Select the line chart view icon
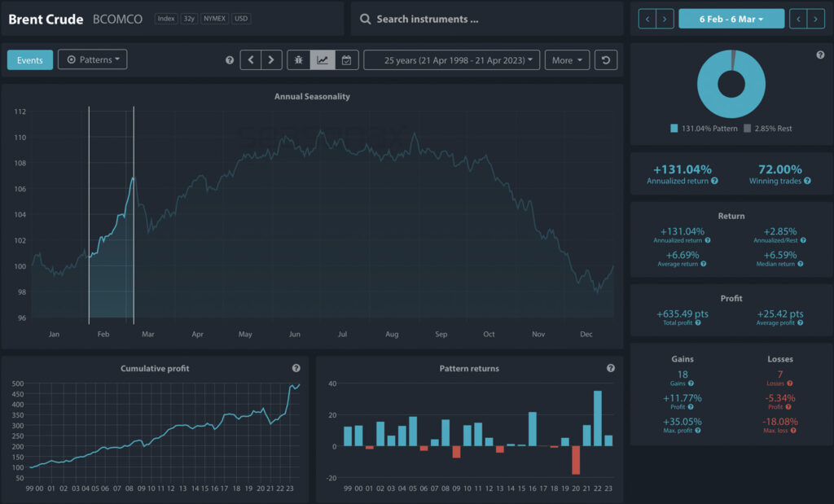Image resolution: width=834 pixels, height=504 pixels. coord(323,60)
